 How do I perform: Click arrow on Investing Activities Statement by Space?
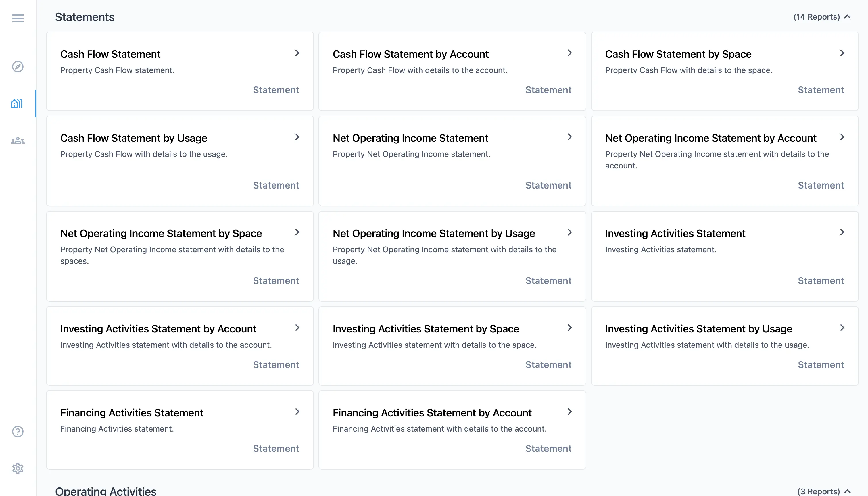(x=569, y=328)
